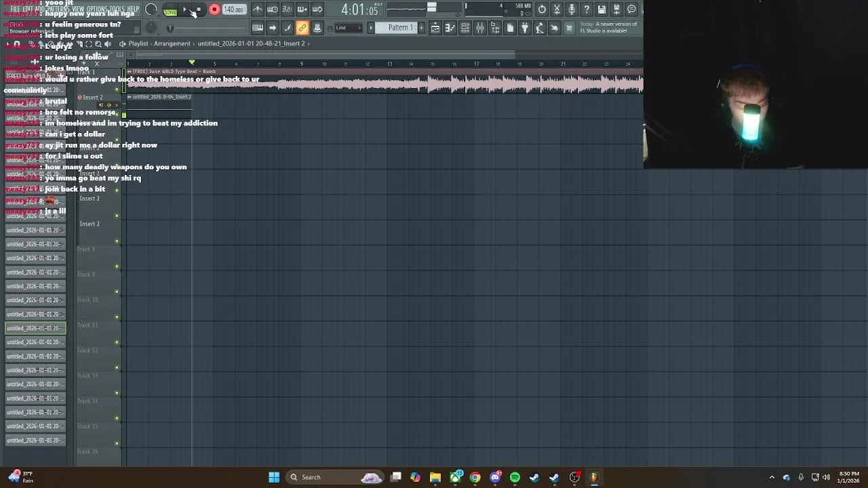This screenshot has height=488, width=868.
Task: Mute Track 1 using its green light
Action: pos(117,89)
